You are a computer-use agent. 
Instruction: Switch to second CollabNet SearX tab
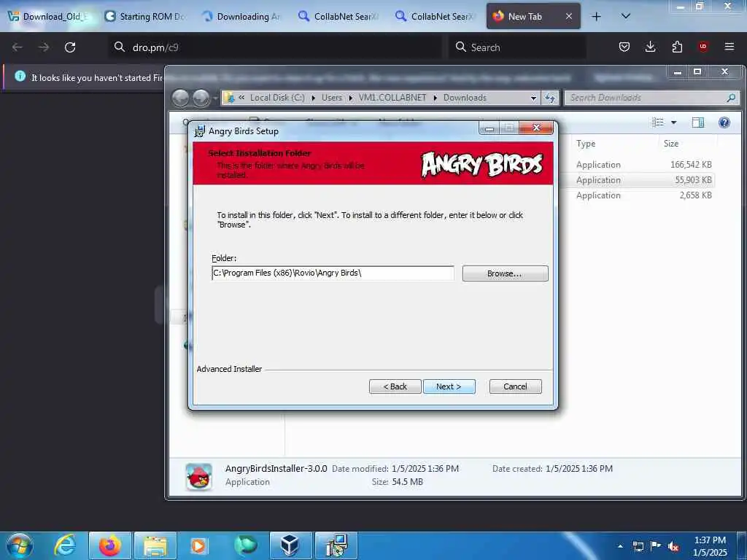click(x=437, y=16)
